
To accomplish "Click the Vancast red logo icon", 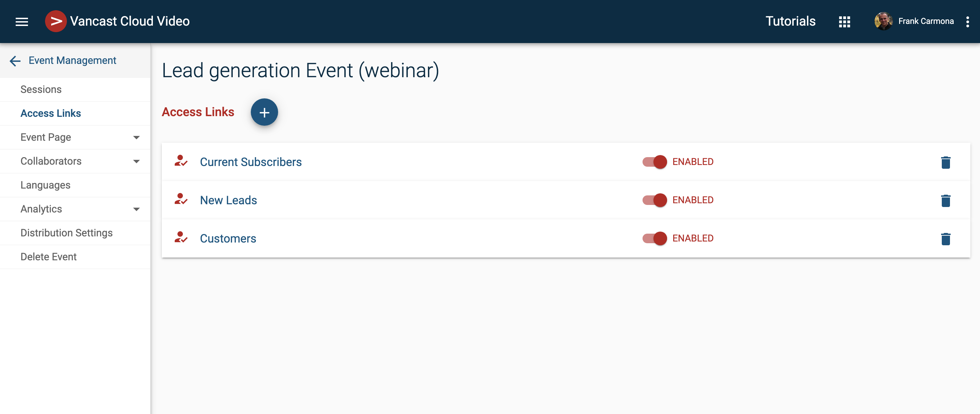I will (x=56, y=21).
